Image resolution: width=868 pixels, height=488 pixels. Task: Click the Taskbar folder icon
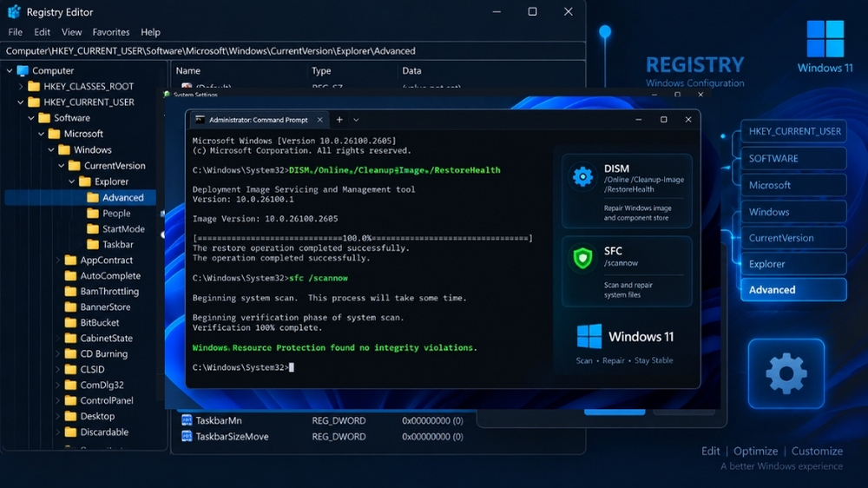(x=93, y=244)
